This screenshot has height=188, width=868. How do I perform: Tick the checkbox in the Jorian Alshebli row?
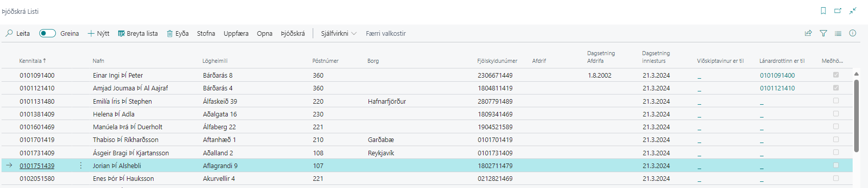click(836, 166)
